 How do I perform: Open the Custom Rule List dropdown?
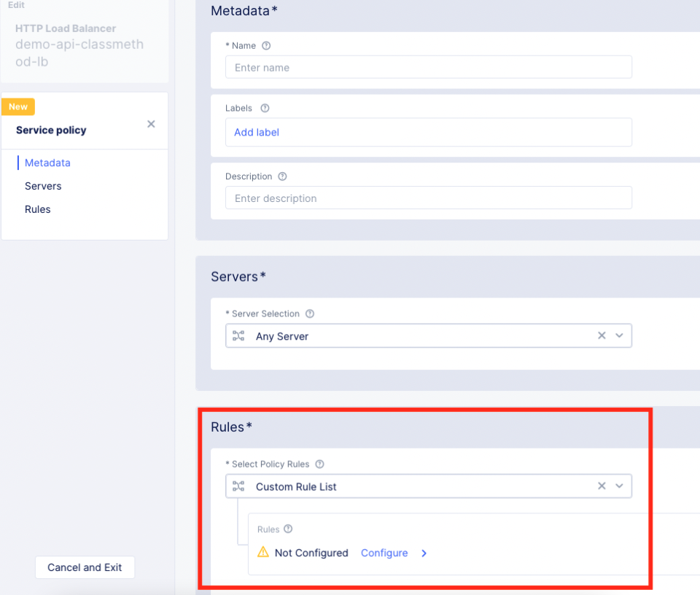coord(619,486)
